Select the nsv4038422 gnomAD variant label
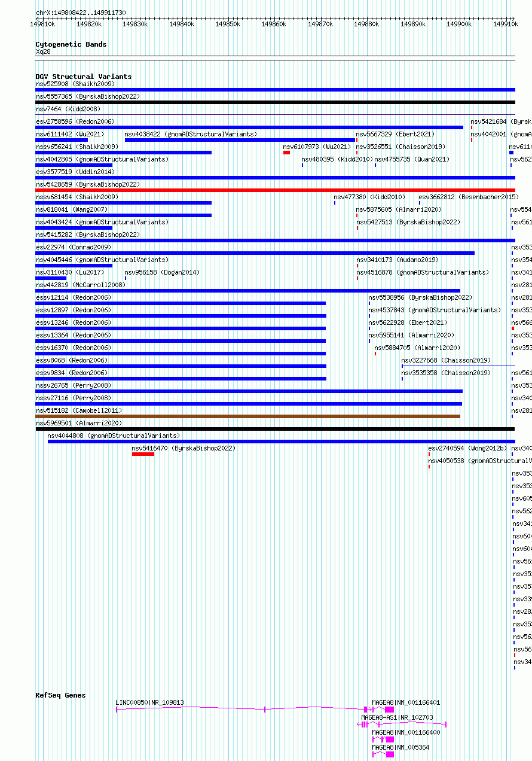This screenshot has height=761, width=532. [x=191, y=134]
